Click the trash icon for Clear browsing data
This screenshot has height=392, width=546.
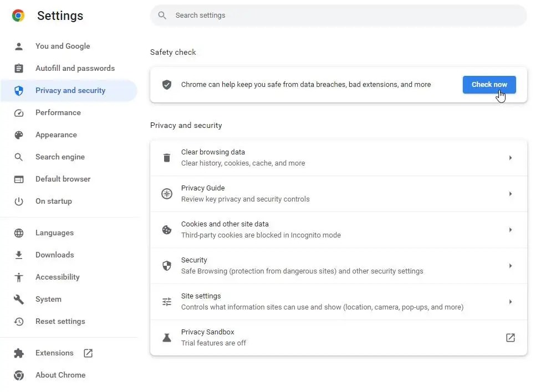point(166,158)
